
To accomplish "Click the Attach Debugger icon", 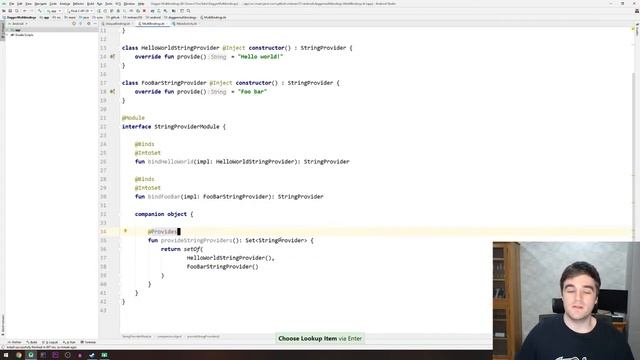I will [138, 11].
